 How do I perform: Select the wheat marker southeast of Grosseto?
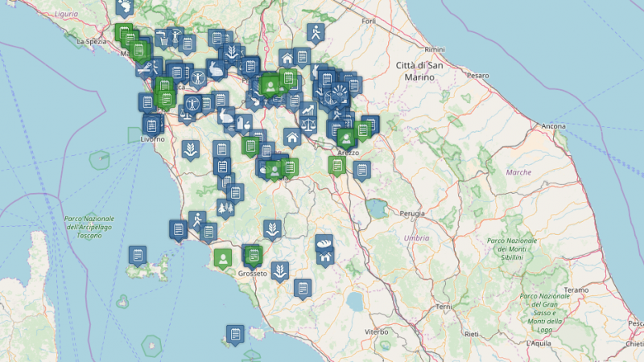pyautogui.click(x=280, y=270)
